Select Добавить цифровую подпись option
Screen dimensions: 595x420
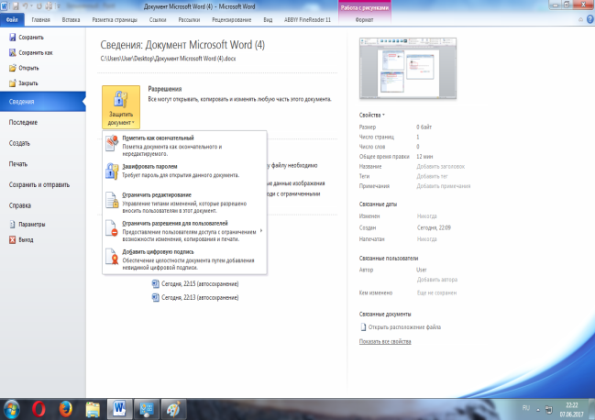tap(184, 259)
